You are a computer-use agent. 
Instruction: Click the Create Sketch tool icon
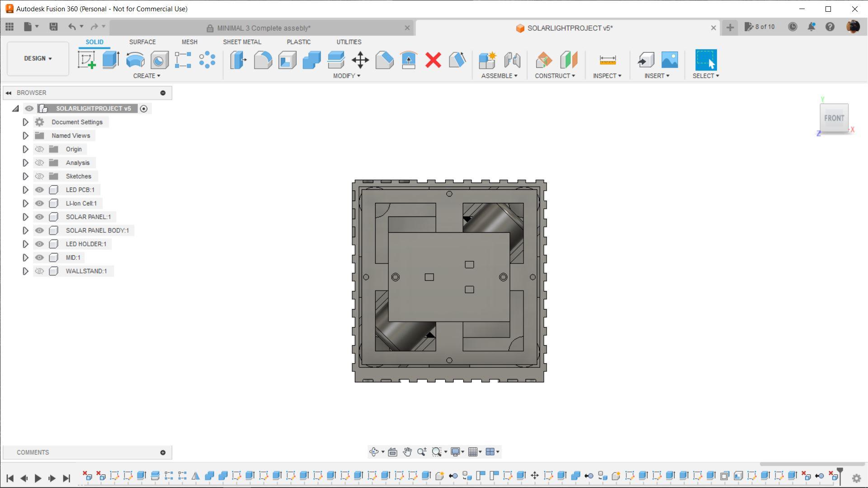pyautogui.click(x=86, y=60)
